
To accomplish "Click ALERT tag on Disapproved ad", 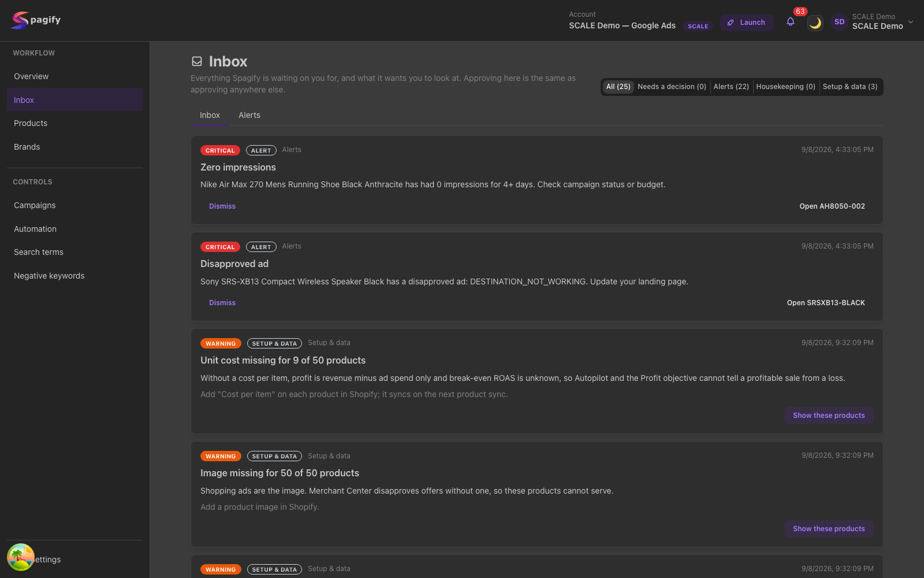I will 261,247.
